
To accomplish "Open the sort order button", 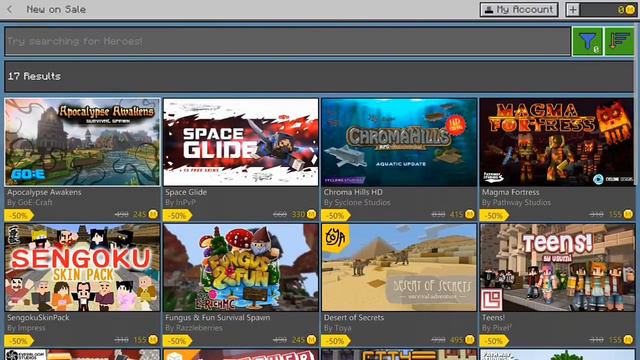I will pyautogui.click(x=619, y=41).
